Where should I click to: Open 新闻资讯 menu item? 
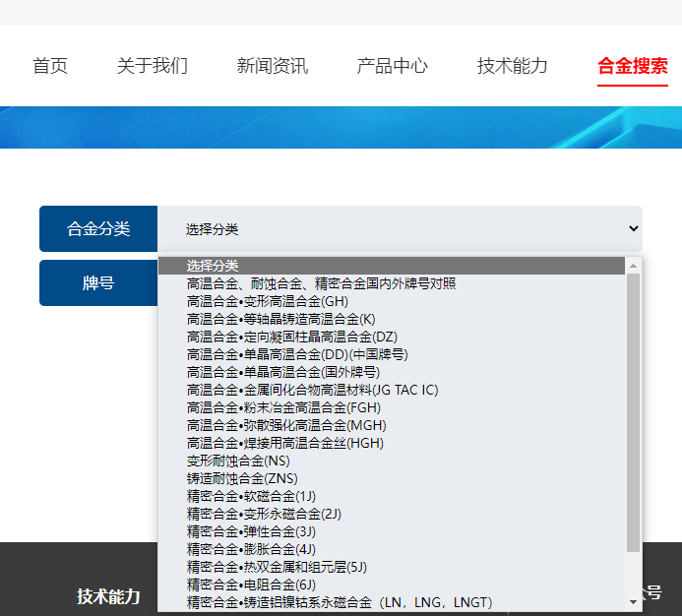[272, 66]
